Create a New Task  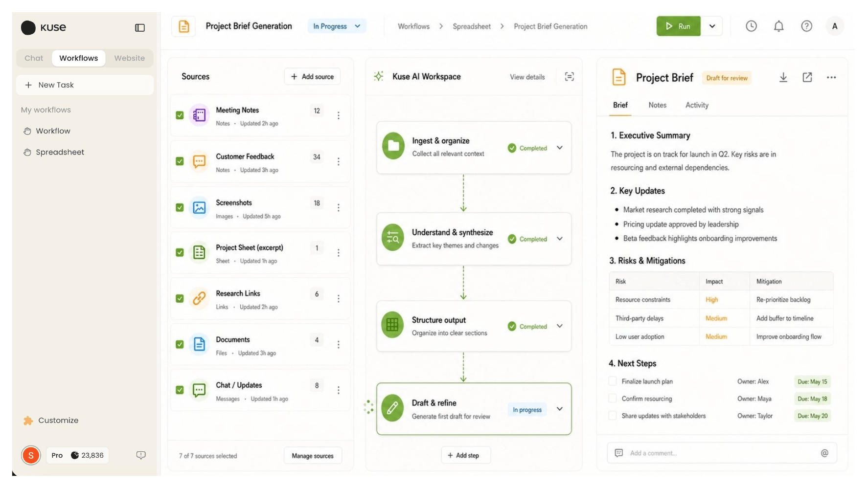pos(85,85)
